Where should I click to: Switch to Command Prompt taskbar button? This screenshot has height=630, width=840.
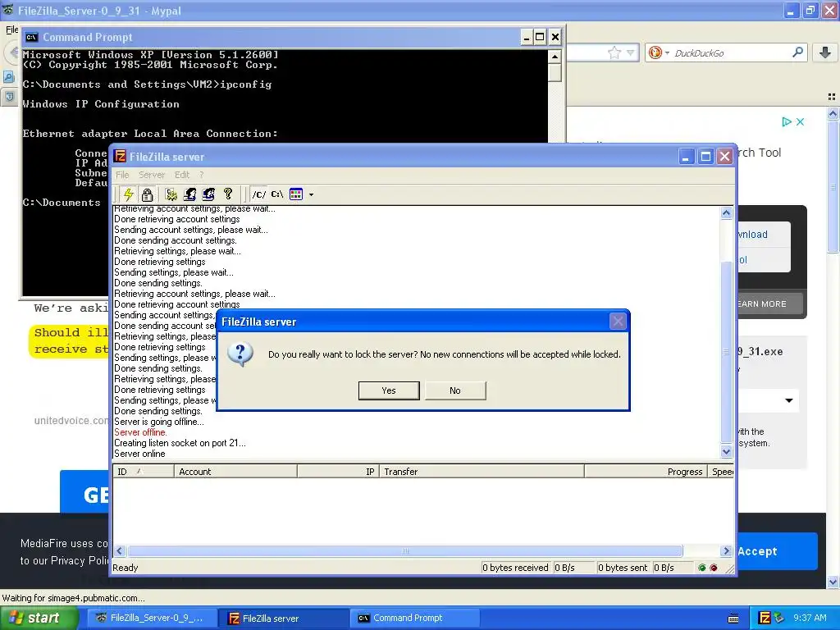[414, 619]
